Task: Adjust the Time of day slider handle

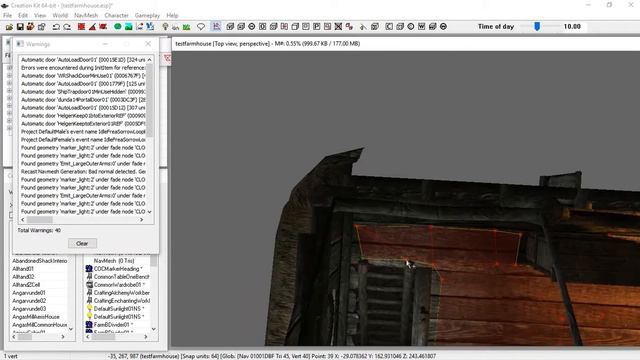Action: 537,27
